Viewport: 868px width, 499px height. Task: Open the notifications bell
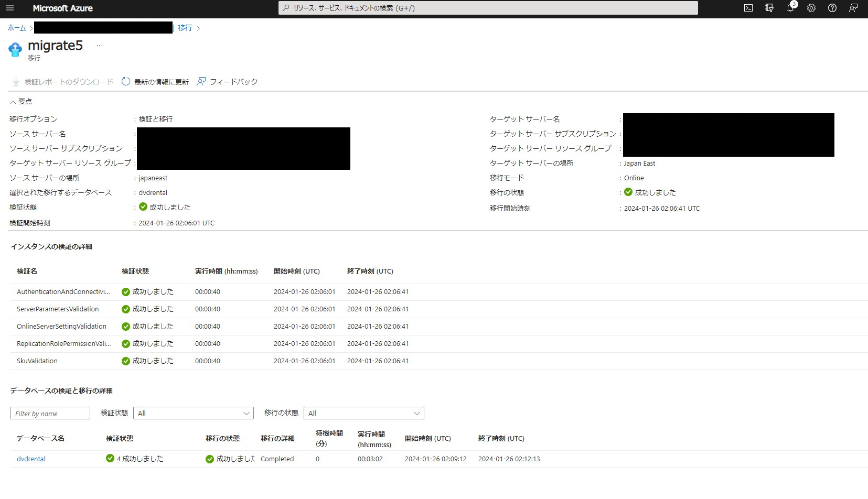point(790,8)
